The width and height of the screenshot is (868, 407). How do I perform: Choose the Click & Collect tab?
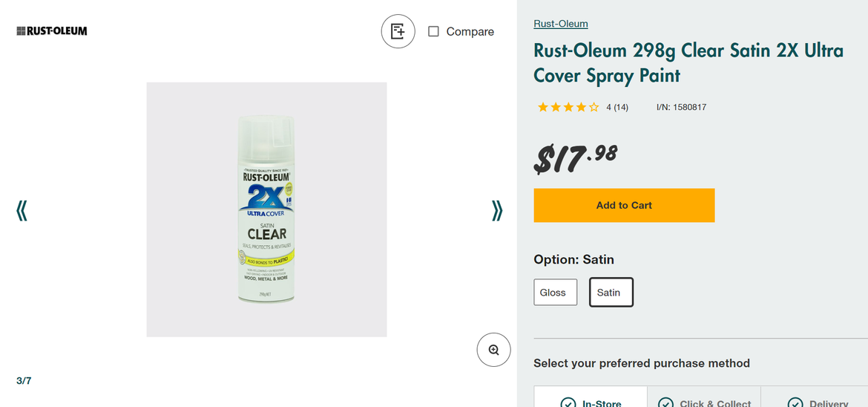click(x=704, y=400)
